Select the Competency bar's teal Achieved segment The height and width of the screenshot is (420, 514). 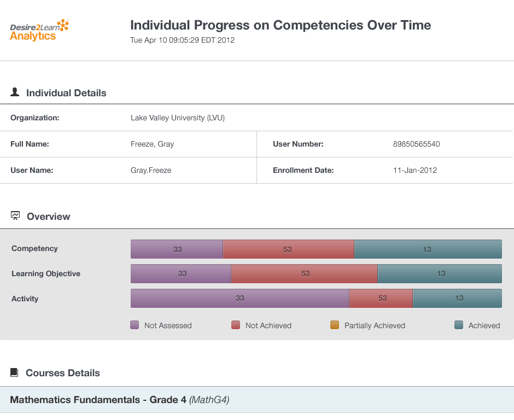click(x=428, y=249)
